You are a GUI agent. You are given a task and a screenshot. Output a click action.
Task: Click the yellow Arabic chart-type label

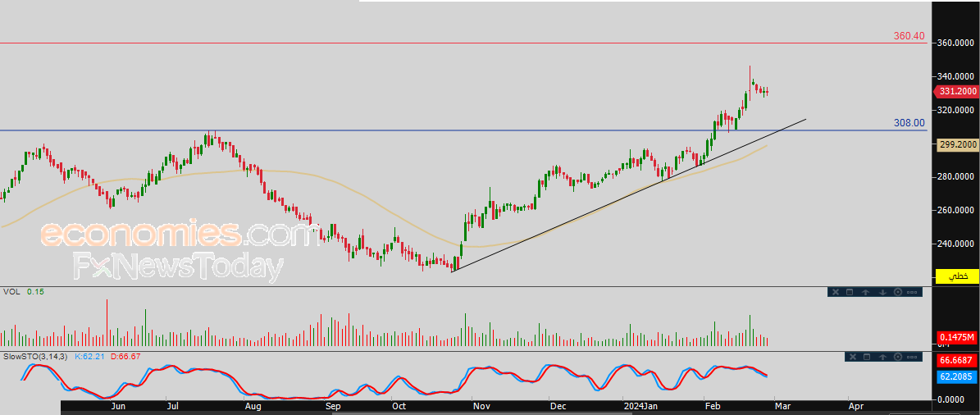958,276
